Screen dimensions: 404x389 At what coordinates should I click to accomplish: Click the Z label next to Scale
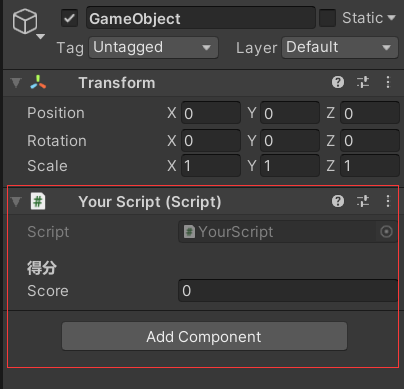coord(331,166)
